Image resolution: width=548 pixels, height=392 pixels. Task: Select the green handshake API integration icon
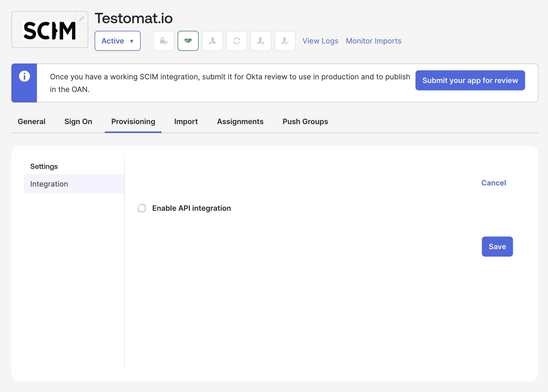188,41
